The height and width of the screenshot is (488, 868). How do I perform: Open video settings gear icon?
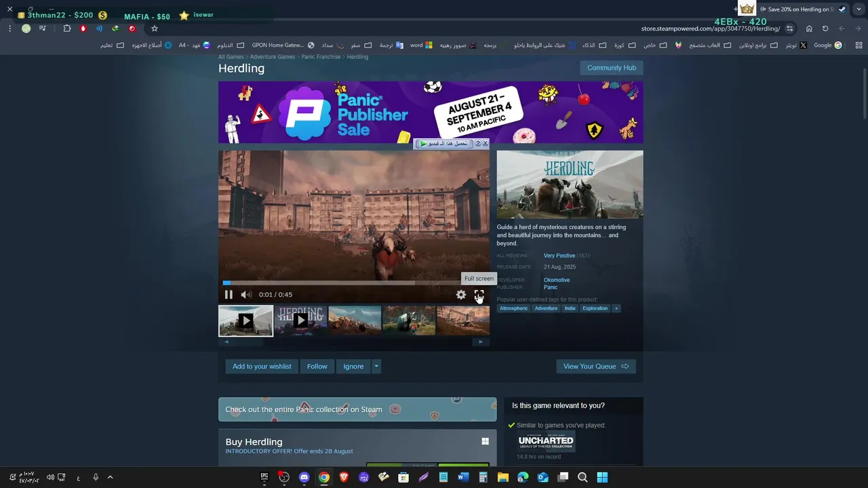[461, 295]
